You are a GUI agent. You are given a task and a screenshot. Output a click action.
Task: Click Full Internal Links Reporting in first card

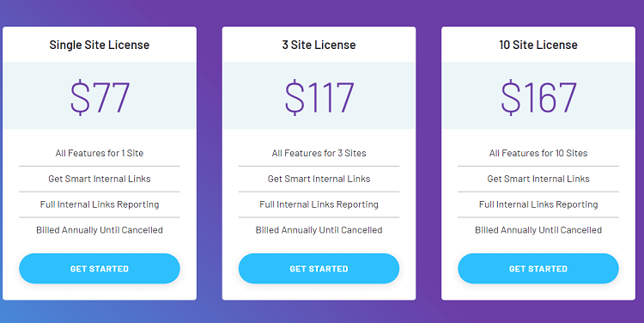(100, 204)
